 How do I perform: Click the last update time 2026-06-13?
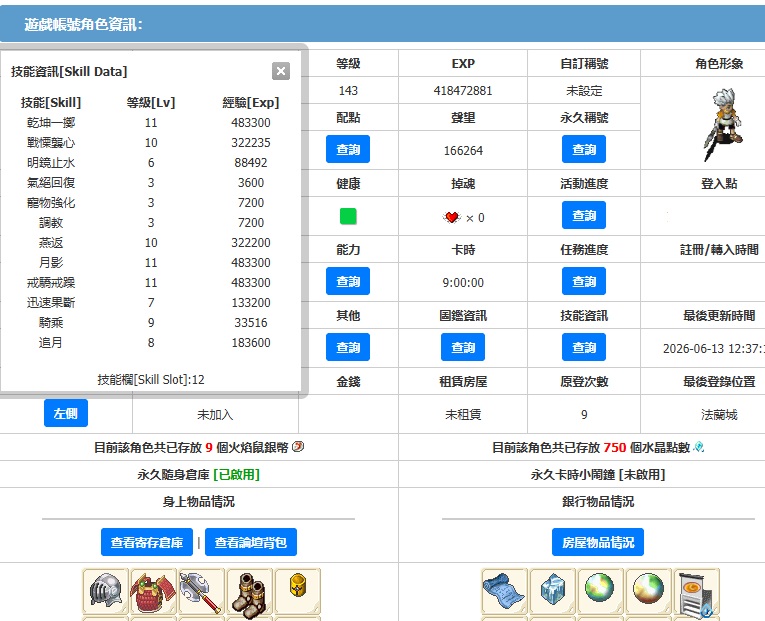(714, 349)
